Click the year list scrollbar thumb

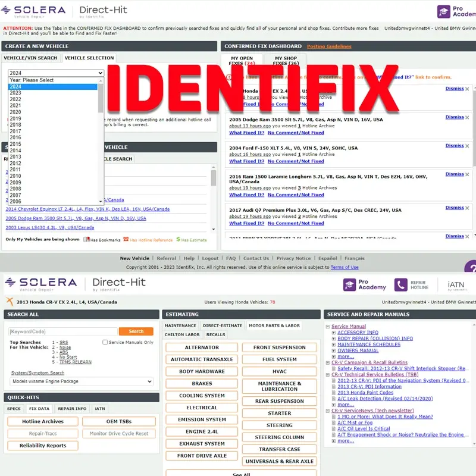[101, 98]
